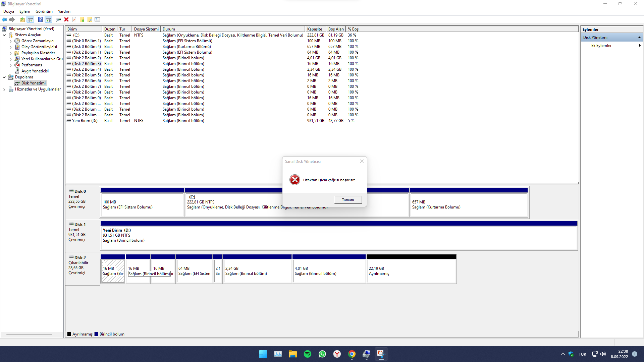Viewport: 644px width, 362px height.
Task: Sort volume list by Kapasite column header
Action: (x=315, y=29)
